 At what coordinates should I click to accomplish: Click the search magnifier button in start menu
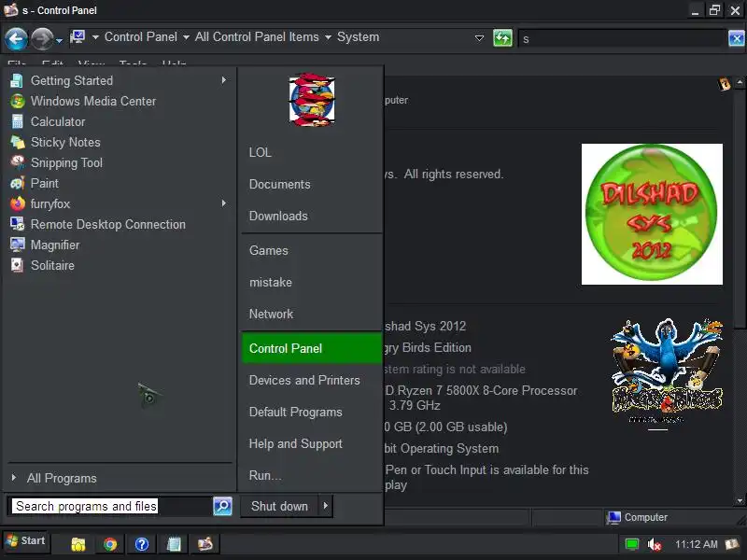pos(222,506)
